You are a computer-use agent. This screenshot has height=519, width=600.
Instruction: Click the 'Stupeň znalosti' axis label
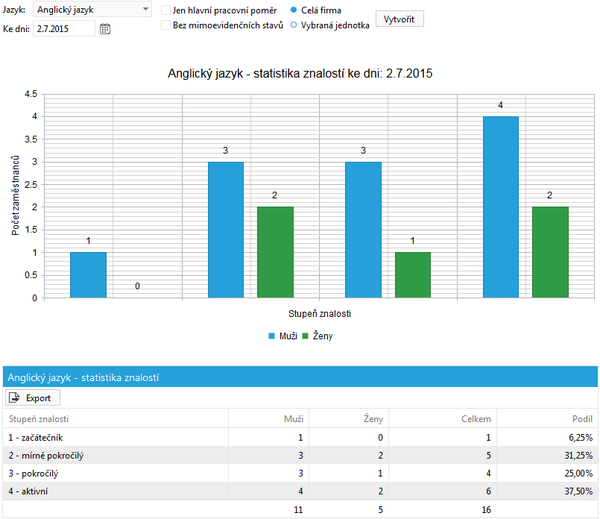pyautogui.click(x=320, y=314)
